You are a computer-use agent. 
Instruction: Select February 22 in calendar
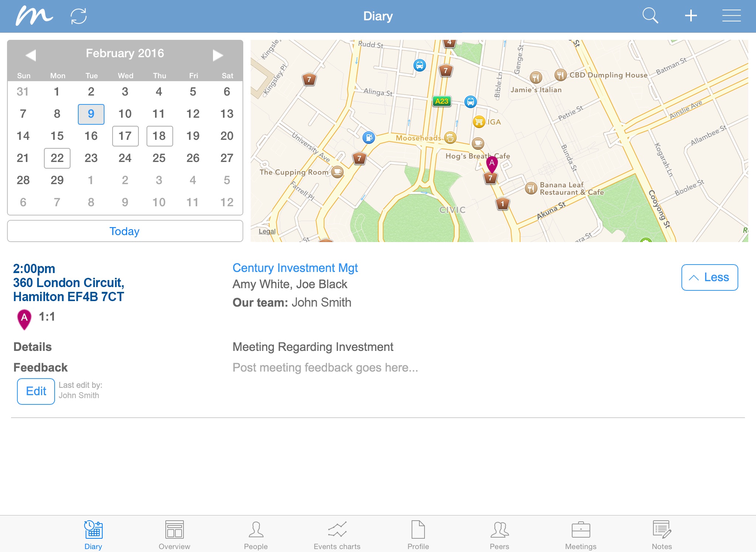[x=57, y=158]
